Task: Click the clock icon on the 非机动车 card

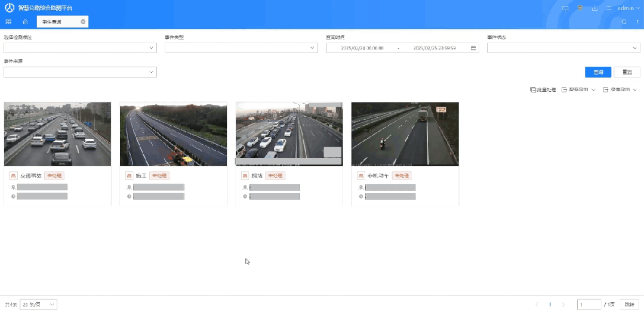Action: coord(360,197)
